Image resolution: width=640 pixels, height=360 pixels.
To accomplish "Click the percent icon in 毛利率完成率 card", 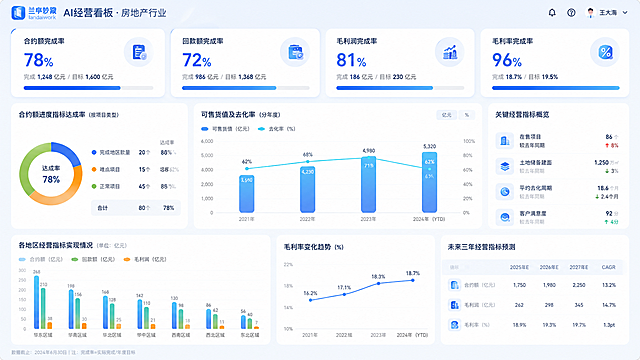I will [605, 52].
